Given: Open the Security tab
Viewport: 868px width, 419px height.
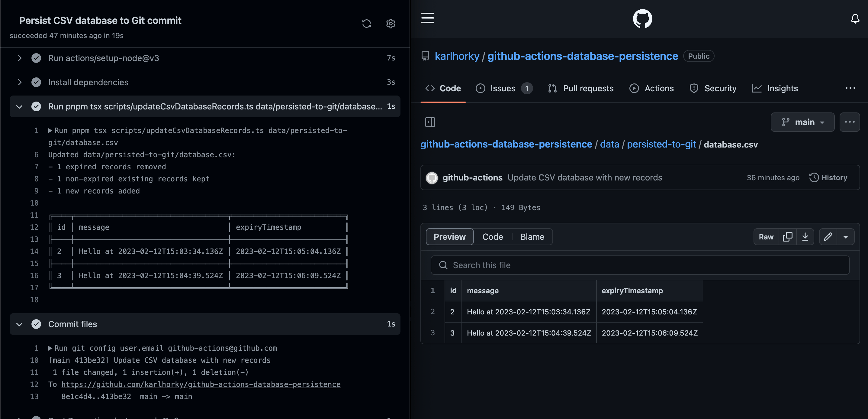Looking at the screenshot, I should point(713,88).
